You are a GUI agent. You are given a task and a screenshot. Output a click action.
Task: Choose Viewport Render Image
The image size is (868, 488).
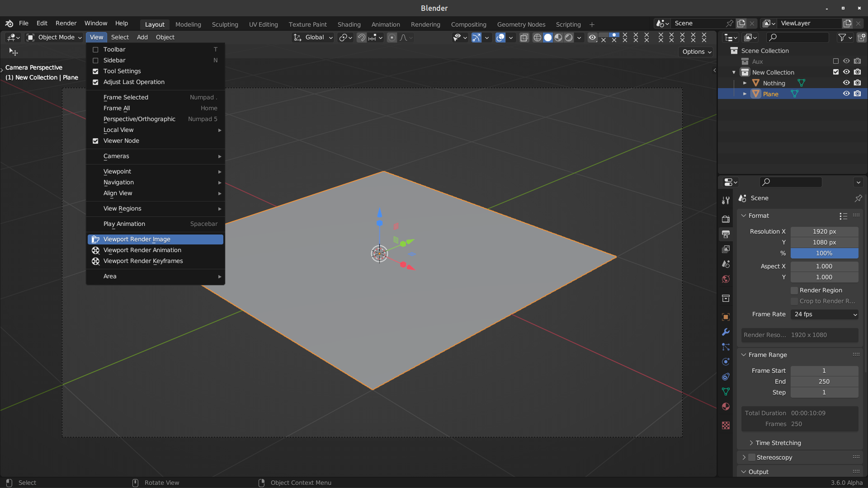click(156, 239)
